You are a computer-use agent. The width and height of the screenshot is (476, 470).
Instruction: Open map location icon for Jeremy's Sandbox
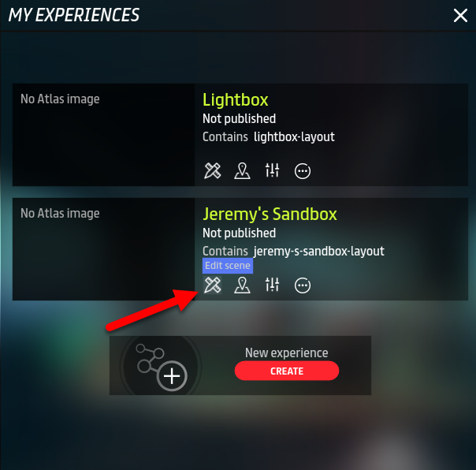(242, 285)
